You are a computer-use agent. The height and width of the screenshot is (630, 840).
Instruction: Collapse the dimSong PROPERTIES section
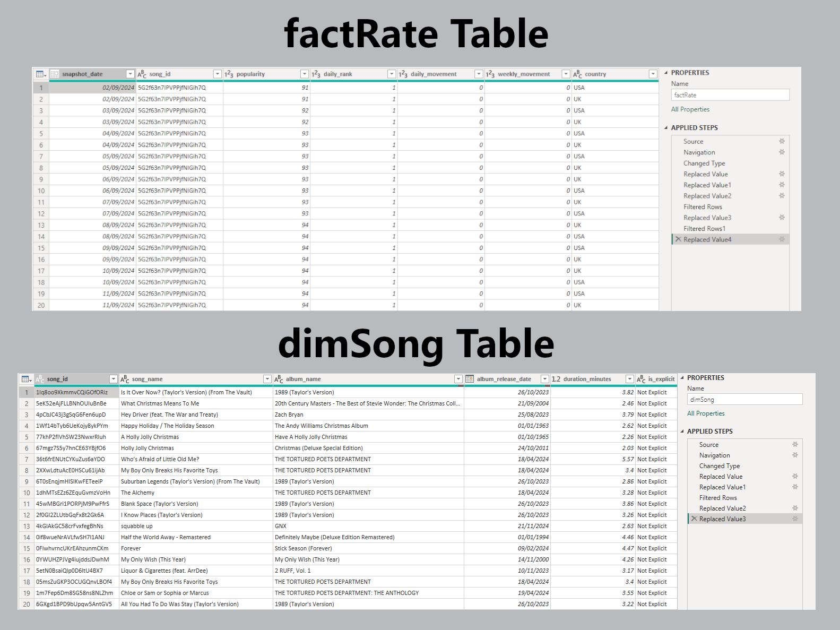coord(682,378)
